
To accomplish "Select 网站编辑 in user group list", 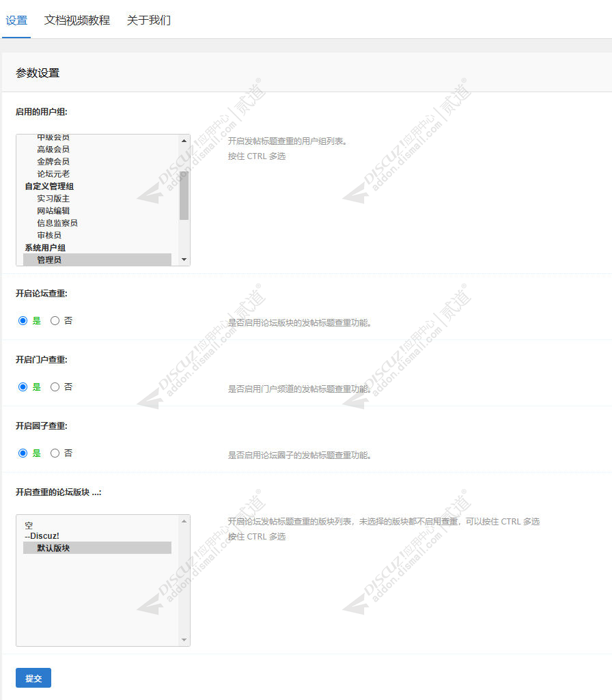I will click(97, 211).
